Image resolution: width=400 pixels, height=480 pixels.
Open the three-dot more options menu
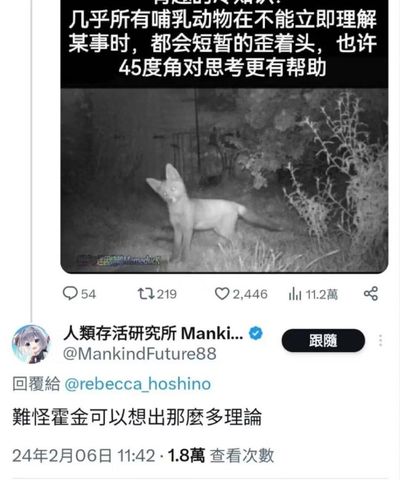click(x=381, y=341)
